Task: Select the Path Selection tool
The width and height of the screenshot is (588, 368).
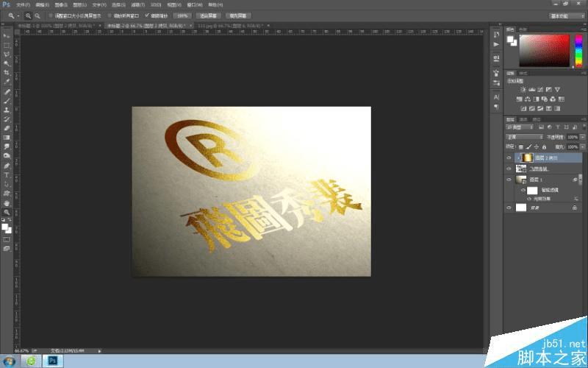Action: (7, 184)
